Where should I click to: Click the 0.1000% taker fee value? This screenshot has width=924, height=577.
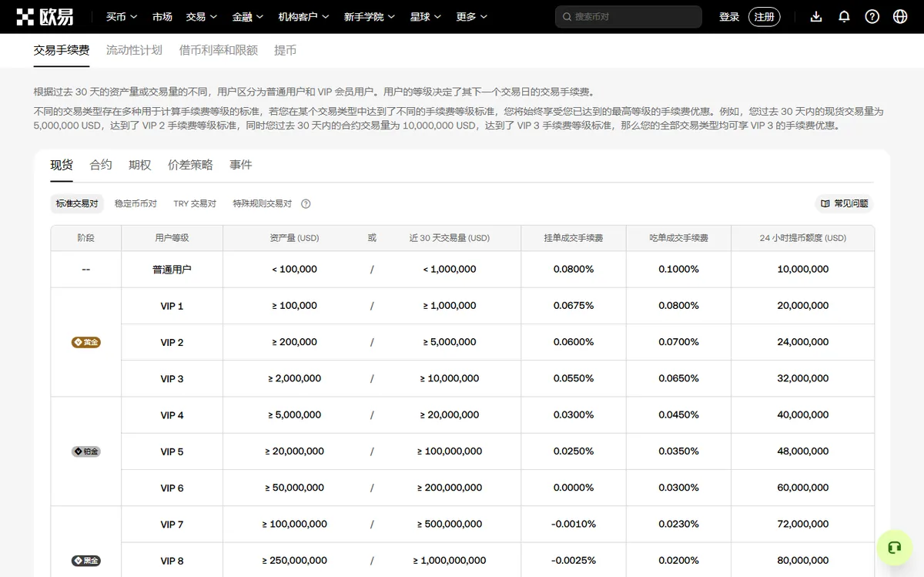678,269
